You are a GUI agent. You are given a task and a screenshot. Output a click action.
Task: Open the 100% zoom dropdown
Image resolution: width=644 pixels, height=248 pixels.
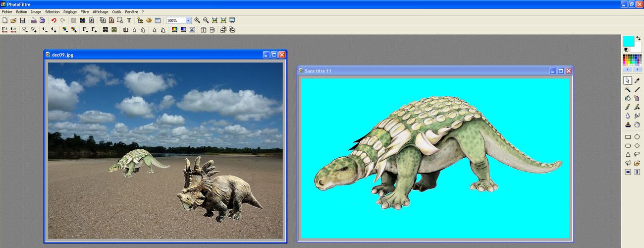pyautogui.click(x=188, y=20)
